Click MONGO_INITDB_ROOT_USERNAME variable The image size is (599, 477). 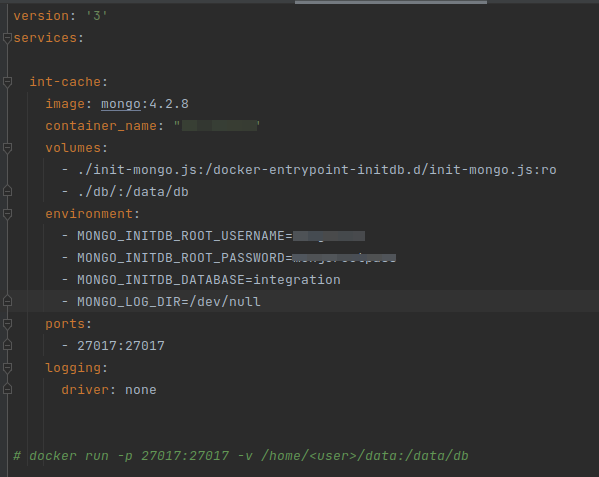pos(181,236)
